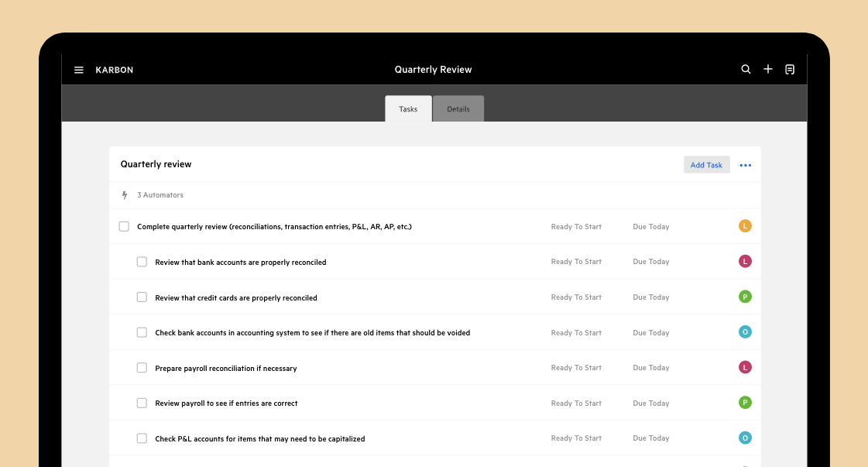Image resolution: width=868 pixels, height=467 pixels.
Task: Click the Quarterly review section heading
Action: click(x=156, y=164)
